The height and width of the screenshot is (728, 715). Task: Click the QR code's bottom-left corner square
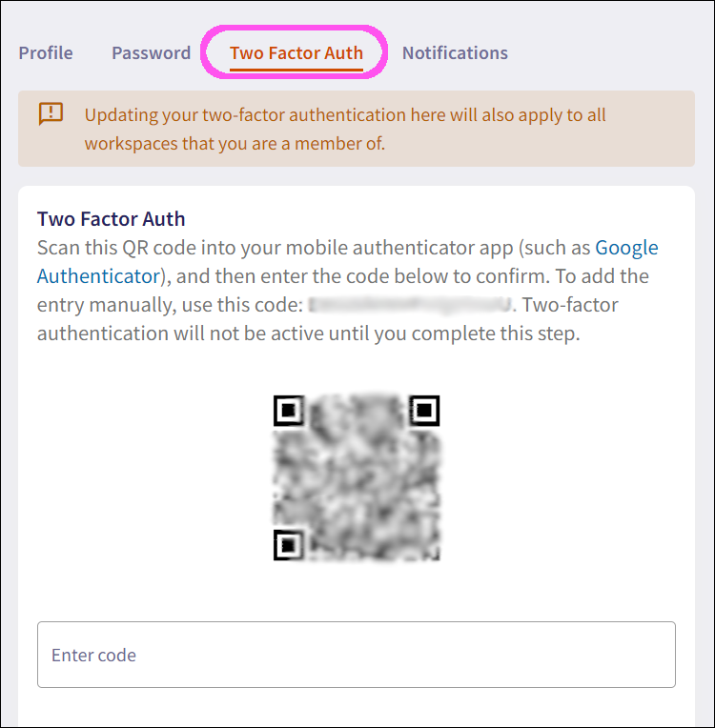click(x=288, y=545)
